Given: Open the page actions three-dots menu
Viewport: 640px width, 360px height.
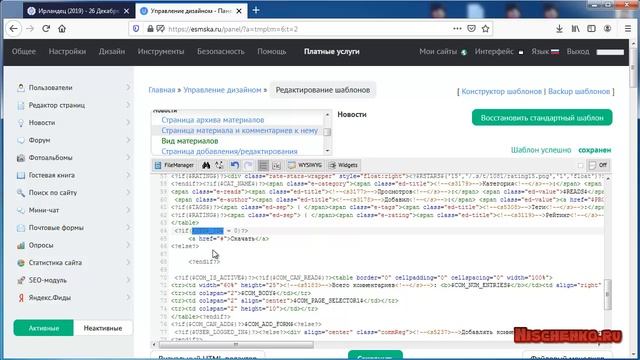Looking at the screenshot, I should coord(457,29).
